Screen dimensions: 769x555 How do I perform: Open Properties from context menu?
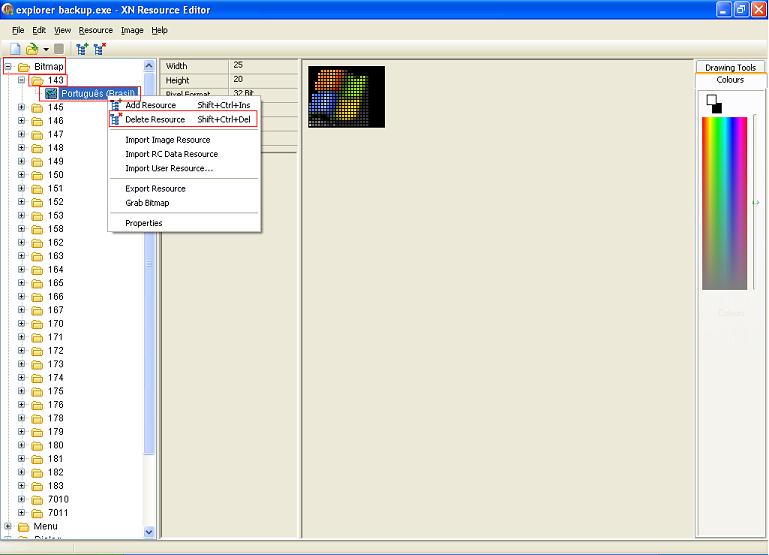pos(184,223)
